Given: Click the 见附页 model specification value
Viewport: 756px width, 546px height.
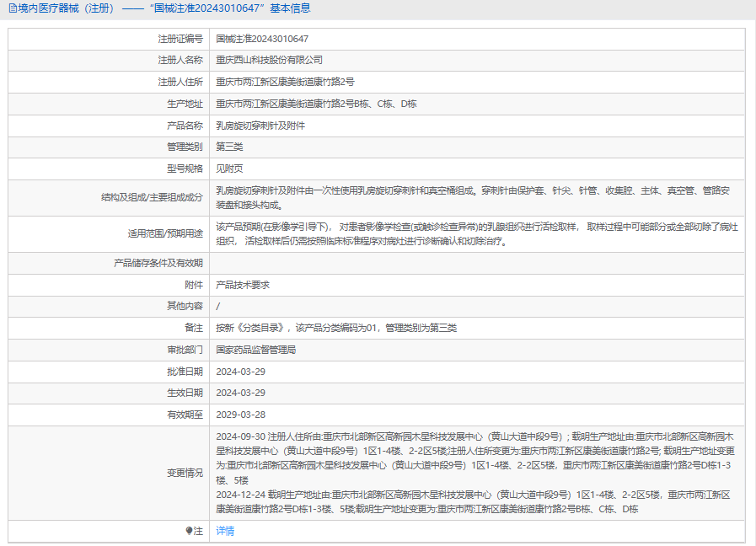Looking at the screenshot, I should click(x=229, y=169).
